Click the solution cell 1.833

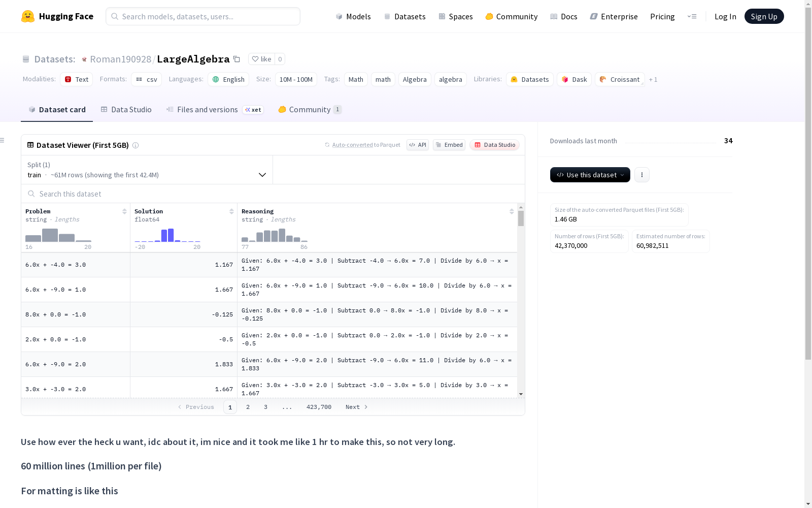pos(184,364)
